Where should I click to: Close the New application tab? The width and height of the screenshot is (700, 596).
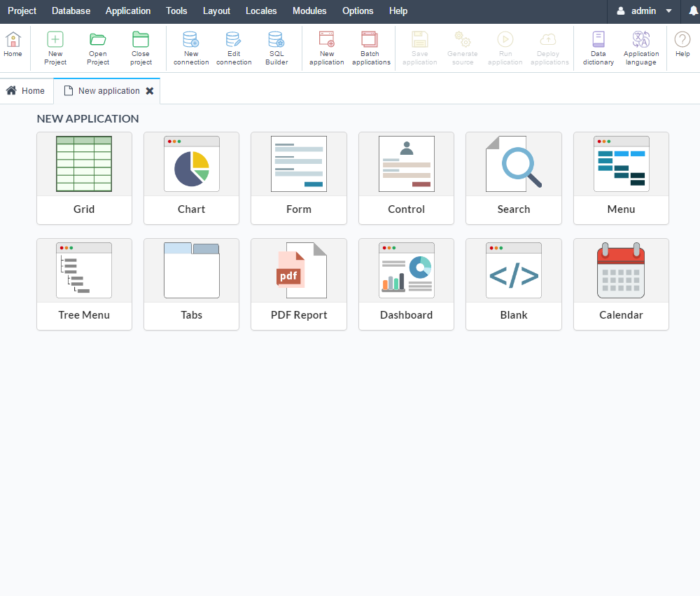[150, 91]
